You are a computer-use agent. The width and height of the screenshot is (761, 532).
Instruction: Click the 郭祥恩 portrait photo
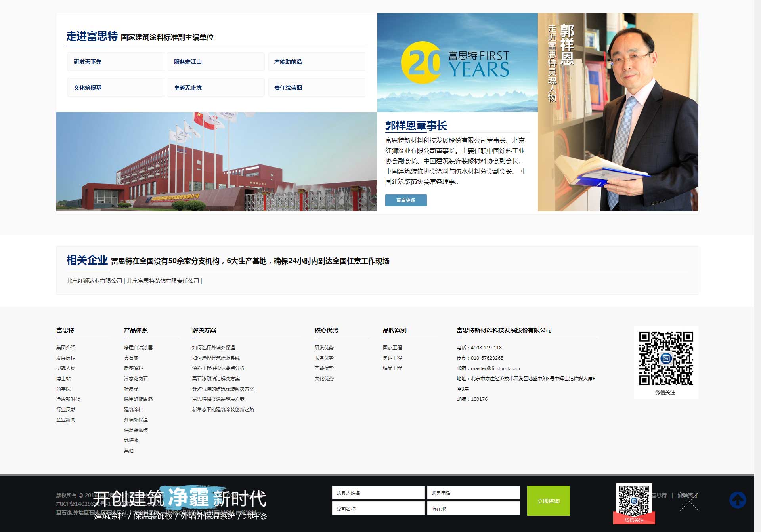click(618, 112)
